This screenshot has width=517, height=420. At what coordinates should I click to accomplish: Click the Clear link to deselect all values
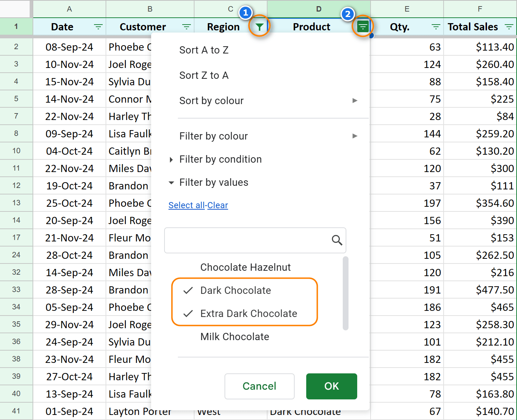[217, 205]
